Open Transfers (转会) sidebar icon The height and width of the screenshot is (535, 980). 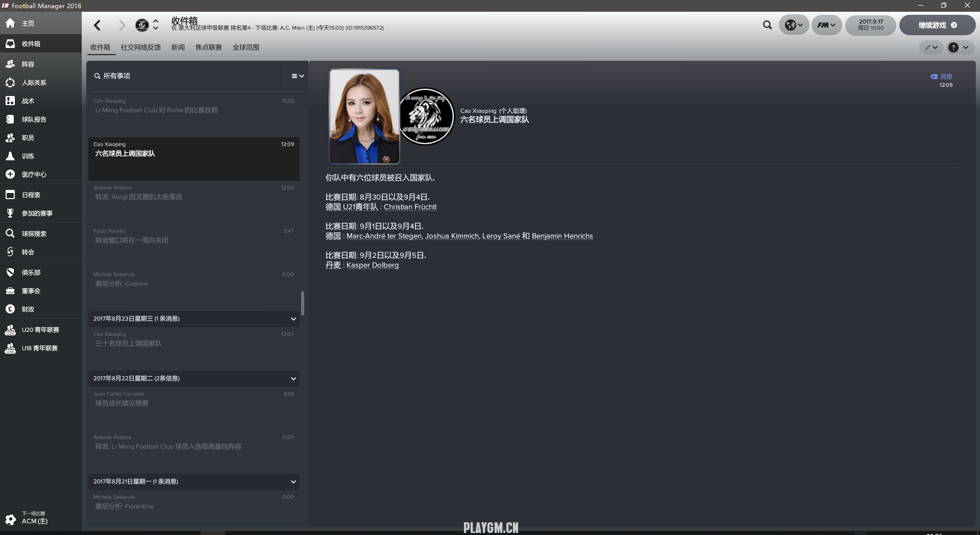tap(10, 252)
